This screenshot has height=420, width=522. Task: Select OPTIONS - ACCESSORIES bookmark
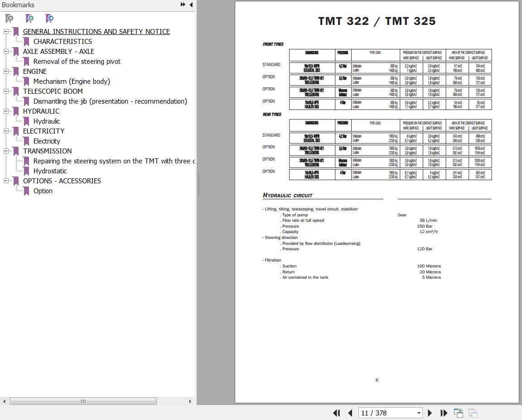pos(62,181)
